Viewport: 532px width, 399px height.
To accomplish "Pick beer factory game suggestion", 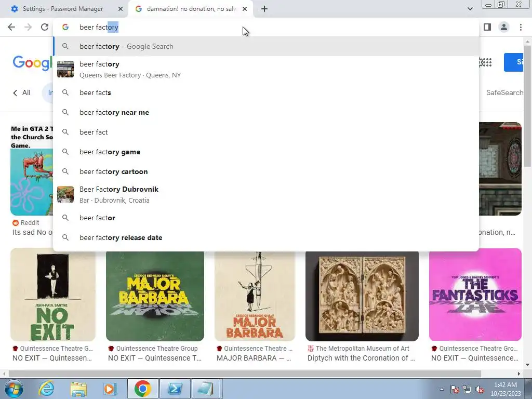I will 266,152.
